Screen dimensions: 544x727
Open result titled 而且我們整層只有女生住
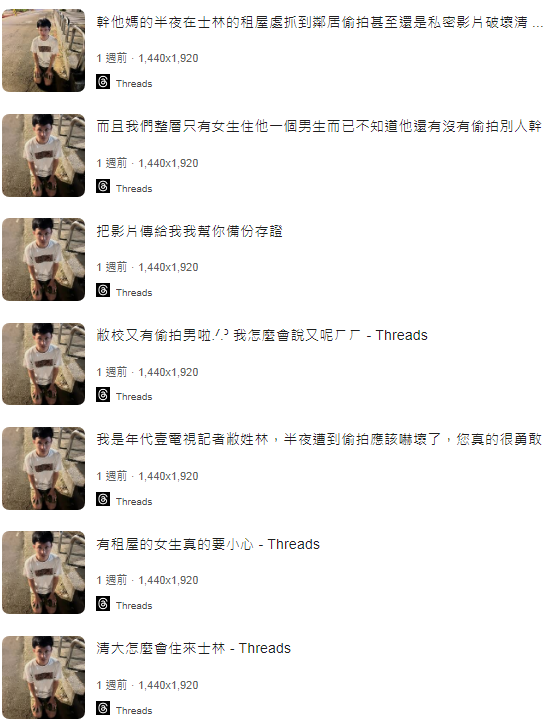click(x=319, y=126)
